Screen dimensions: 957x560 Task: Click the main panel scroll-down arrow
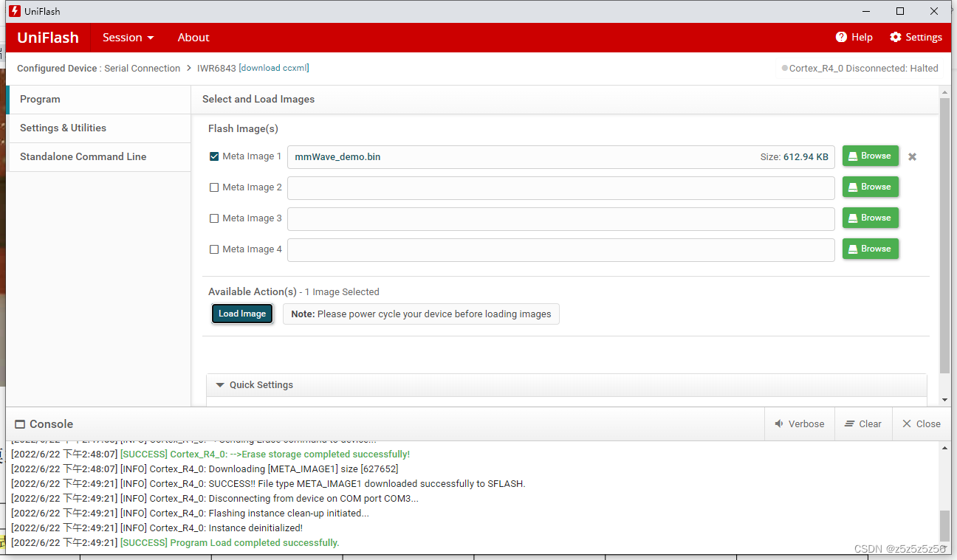pyautogui.click(x=944, y=400)
